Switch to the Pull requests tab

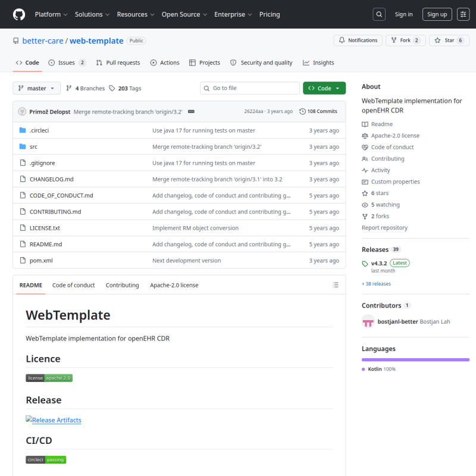click(x=118, y=62)
